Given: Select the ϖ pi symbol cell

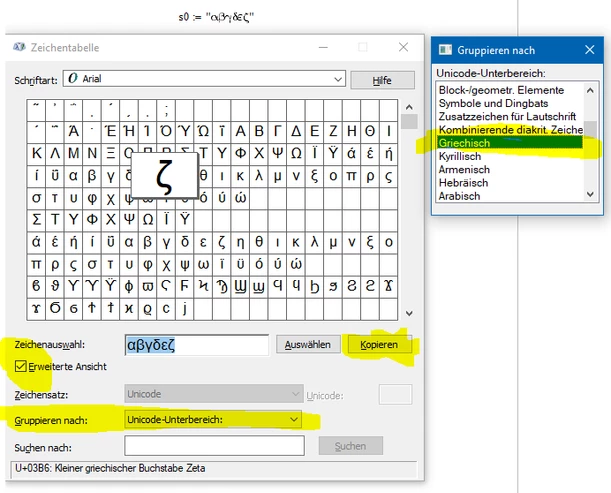Looking at the screenshot, I should click(148, 286).
